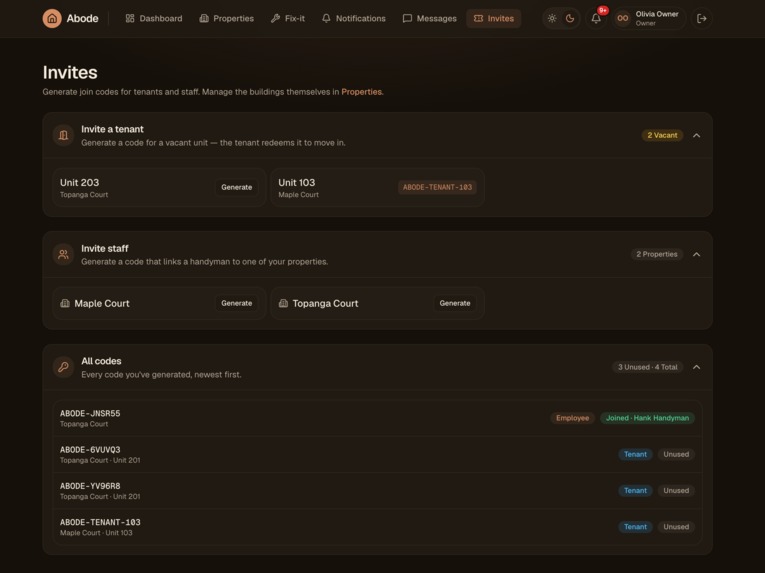Click the Tenant tag on ABODE-YV96R8
Image resolution: width=765 pixels, height=573 pixels.
[x=635, y=491]
